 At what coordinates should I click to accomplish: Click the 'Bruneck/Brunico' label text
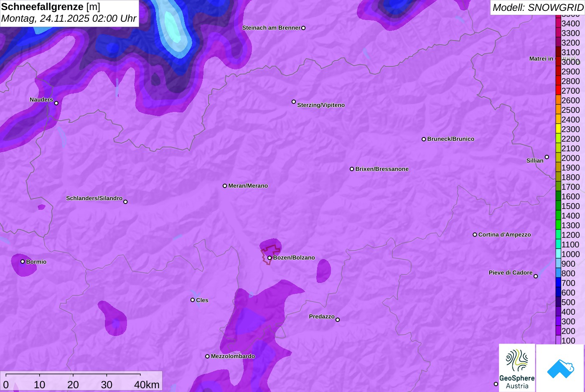(x=451, y=139)
